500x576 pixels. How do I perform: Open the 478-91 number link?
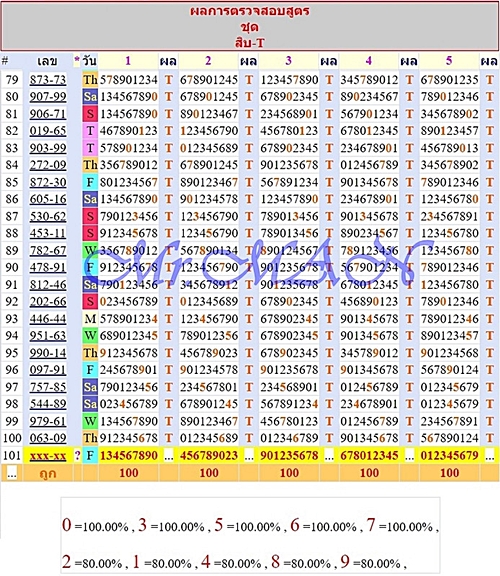(x=48, y=267)
